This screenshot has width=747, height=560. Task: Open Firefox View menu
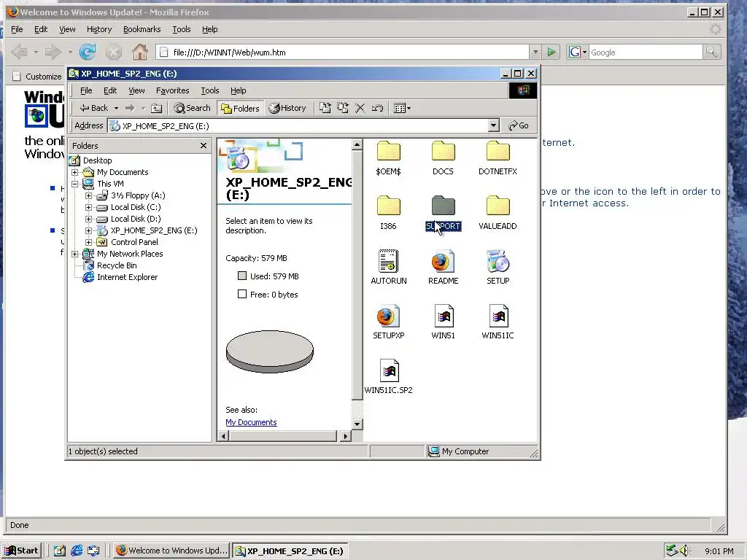click(67, 29)
